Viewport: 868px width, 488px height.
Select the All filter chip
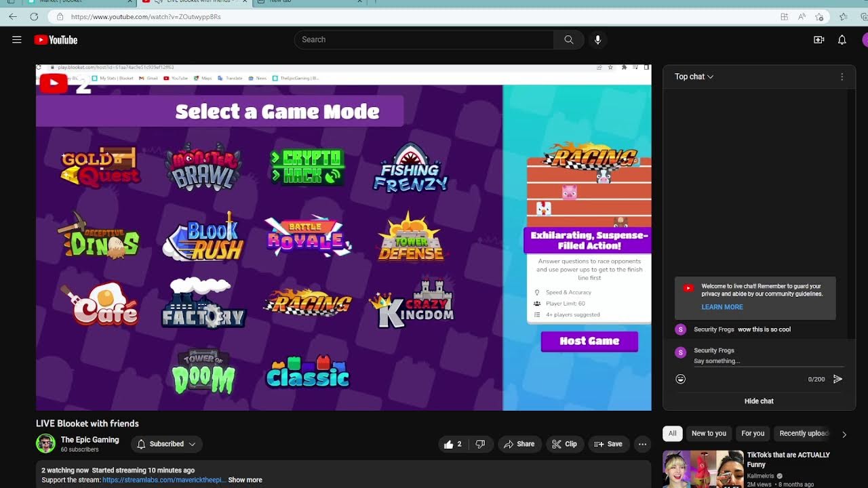(672, 433)
